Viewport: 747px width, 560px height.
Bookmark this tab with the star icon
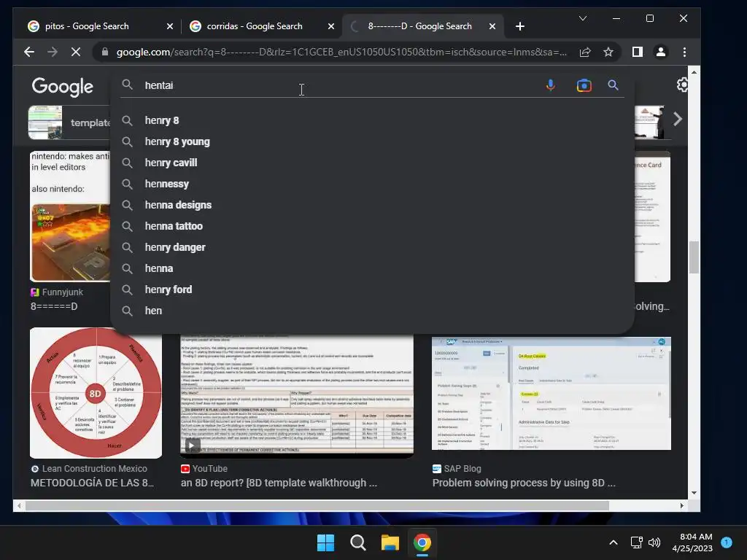[x=608, y=52]
